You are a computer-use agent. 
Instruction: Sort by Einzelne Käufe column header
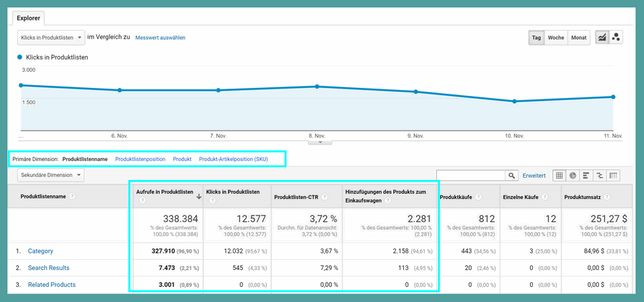[521, 197]
